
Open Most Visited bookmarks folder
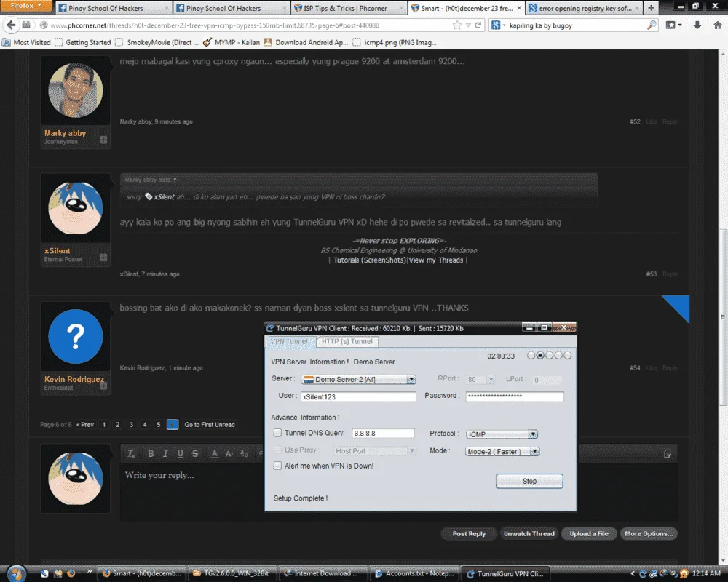(x=26, y=42)
